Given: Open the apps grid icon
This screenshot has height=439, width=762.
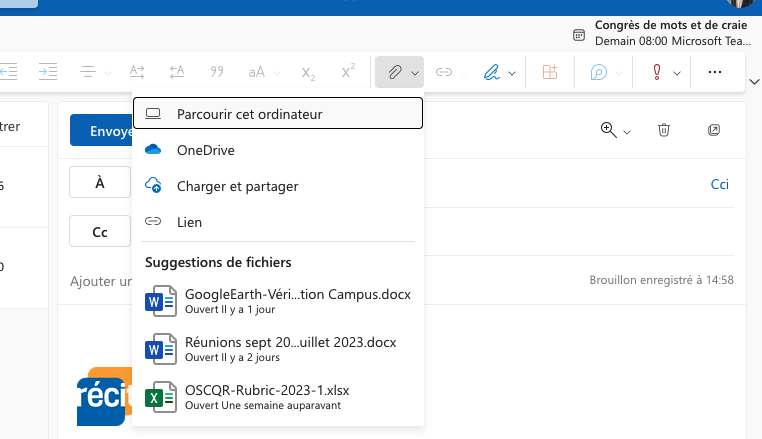Looking at the screenshot, I should [550, 72].
